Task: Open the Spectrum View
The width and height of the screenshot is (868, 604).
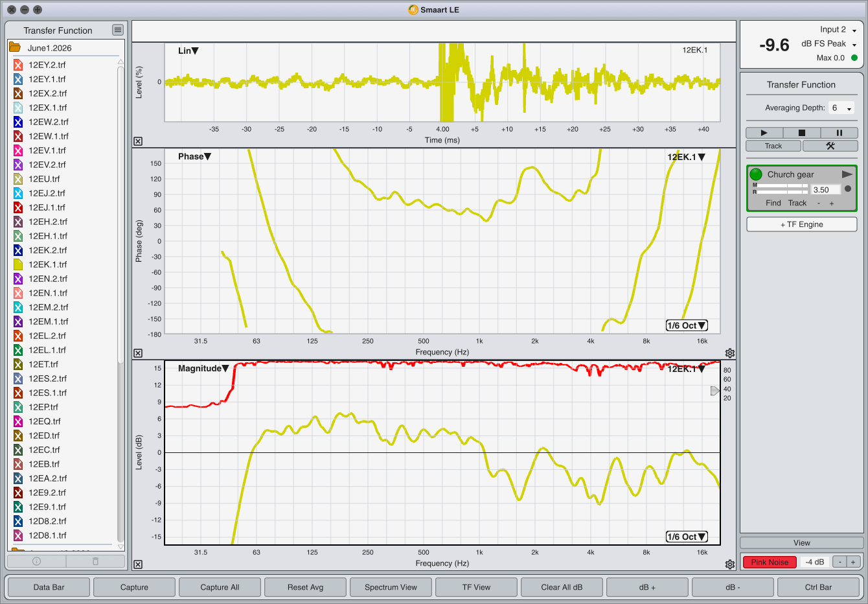Action: [391, 587]
